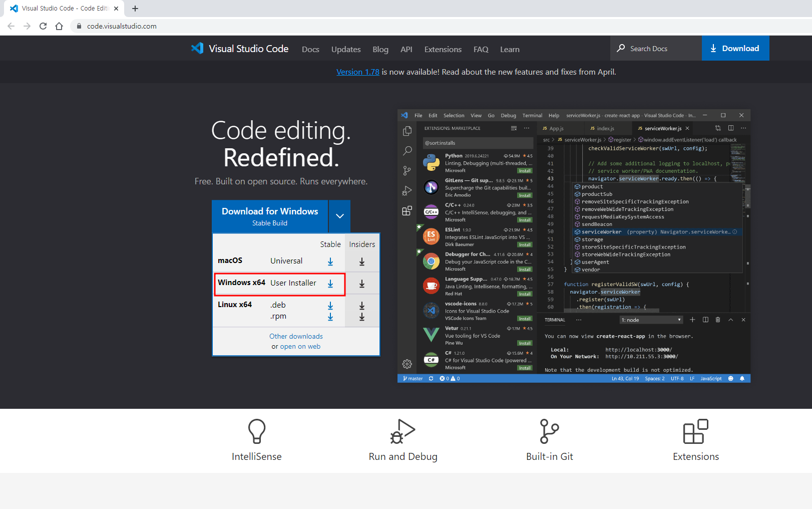Screen dimensions: 812x509
Task: Open the Blog nav item
Action: [x=380, y=49]
